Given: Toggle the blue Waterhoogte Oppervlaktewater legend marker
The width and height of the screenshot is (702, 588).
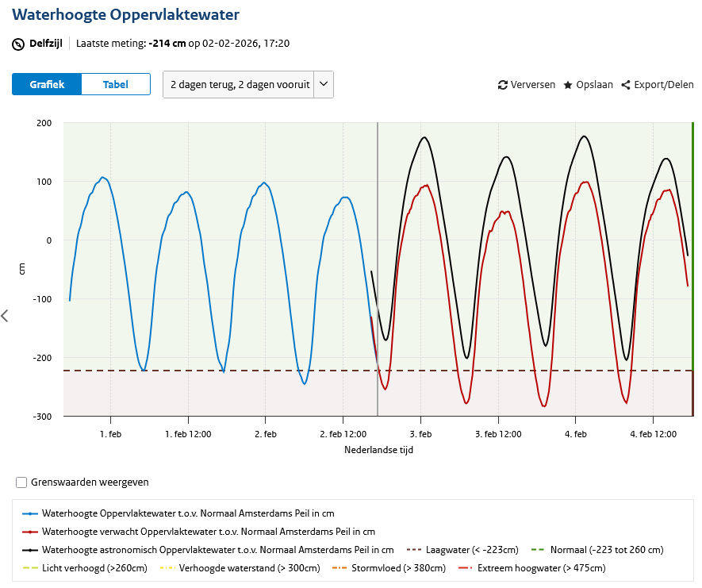Looking at the screenshot, I should click(x=30, y=513).
